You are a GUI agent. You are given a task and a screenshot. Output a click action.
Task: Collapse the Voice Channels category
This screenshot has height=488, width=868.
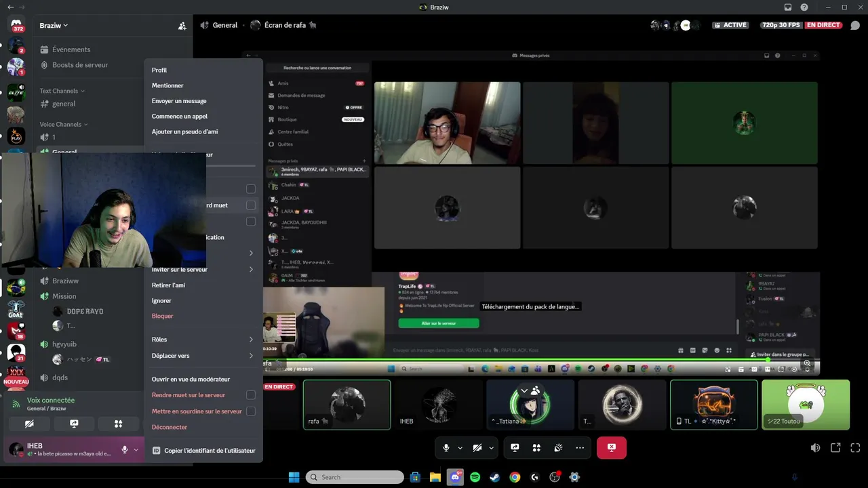64,125
